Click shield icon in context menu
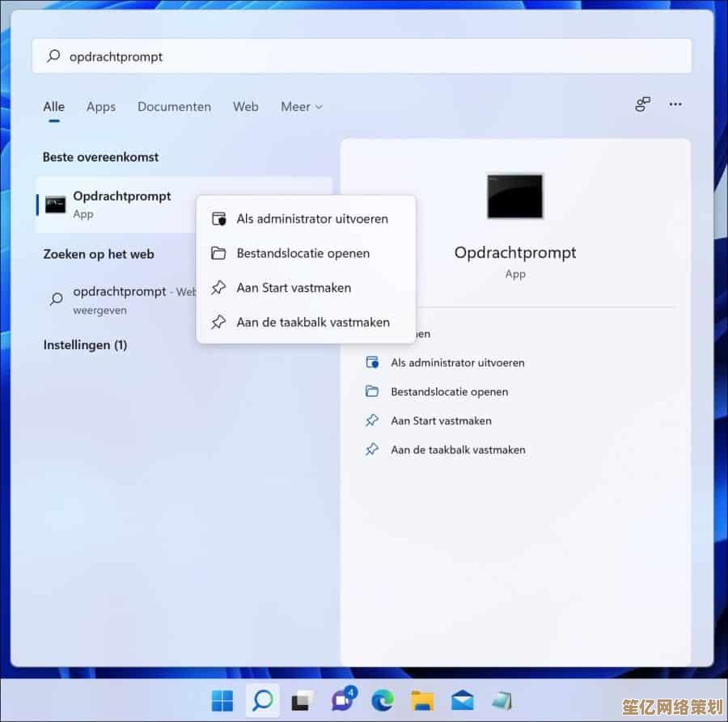The width and height of the screenshot is (728, 722). coord(218,219)
